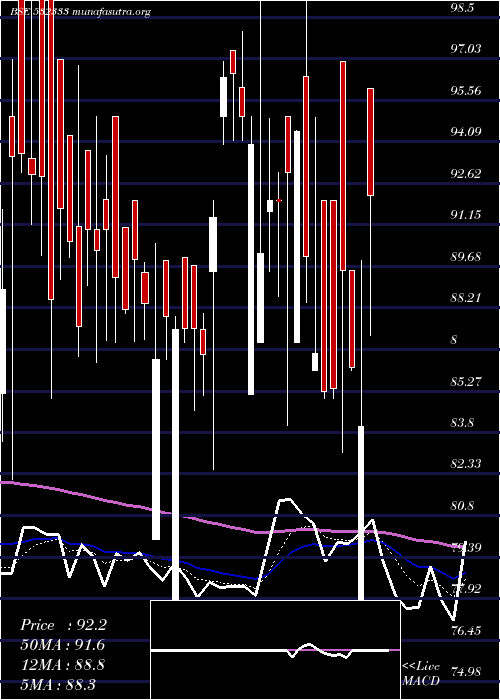Click the 85.27 price axis label
The width and height of the screenshot is (500, 700).
coord(466,382)
